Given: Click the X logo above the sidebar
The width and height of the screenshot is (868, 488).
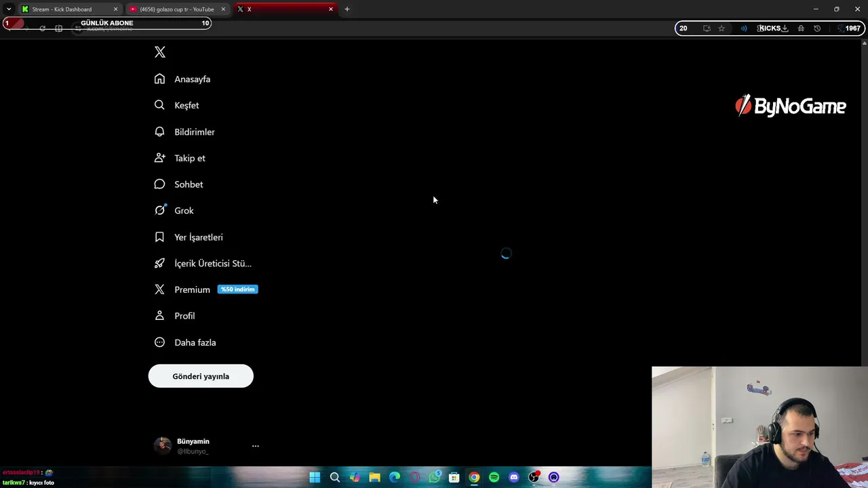Looking at the screenshot, I should click(x=160, y=52).
